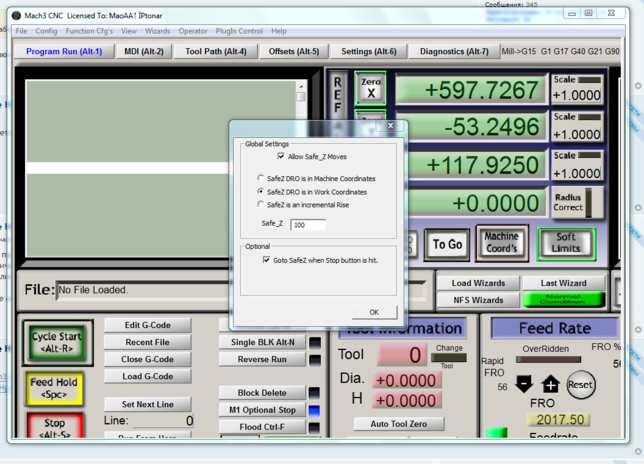Screen dimensions: 644x464
Task: Open the View menu
Action: pyautogui.click(x=129, y=31)
